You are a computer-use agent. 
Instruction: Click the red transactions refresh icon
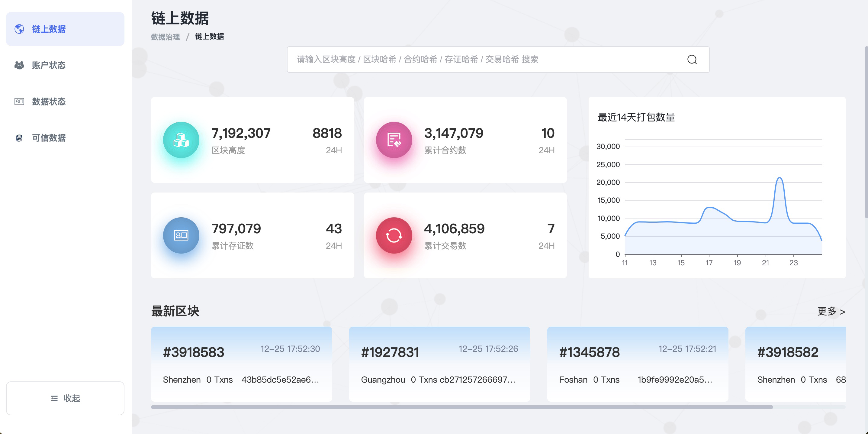pos(394,235)
